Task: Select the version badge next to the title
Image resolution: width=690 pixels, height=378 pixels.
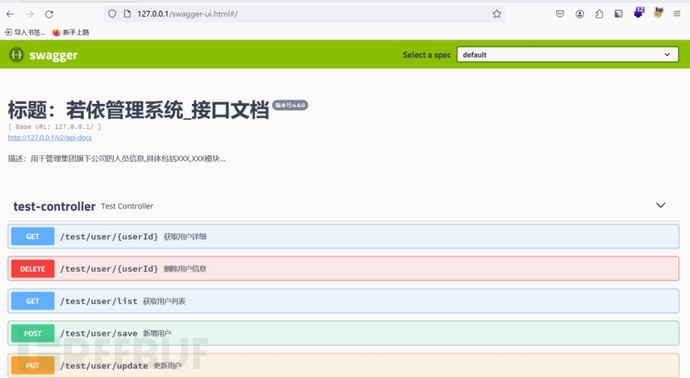Action: (x=290, y=105)
